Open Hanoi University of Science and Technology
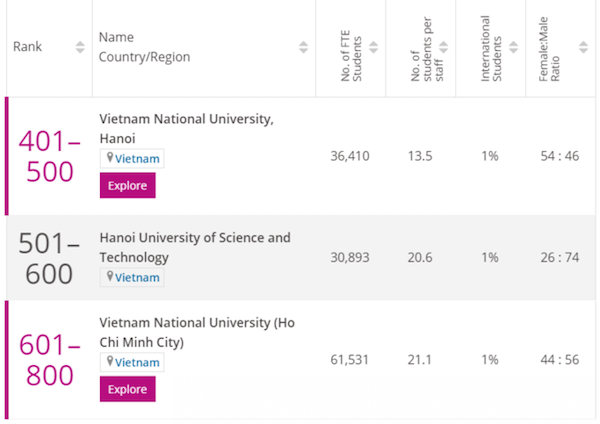This screenshot has width=600, height=424. [195, 248]
